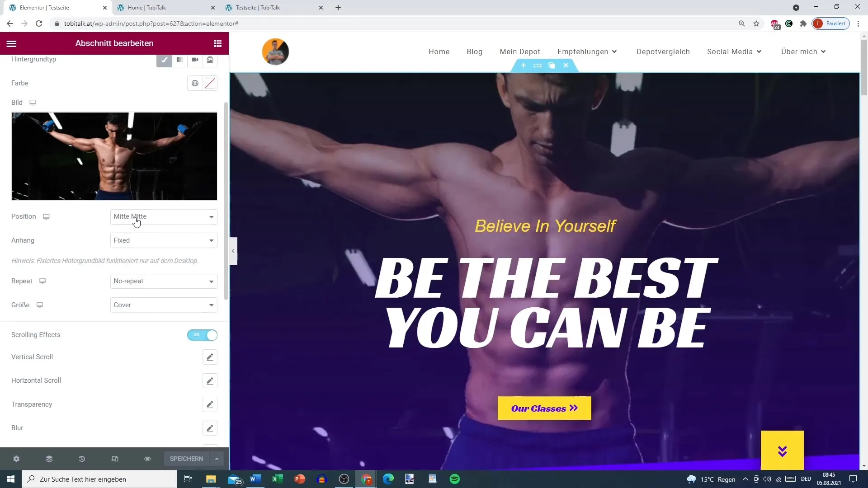Toggle the solid background type icon

(164, 59)
